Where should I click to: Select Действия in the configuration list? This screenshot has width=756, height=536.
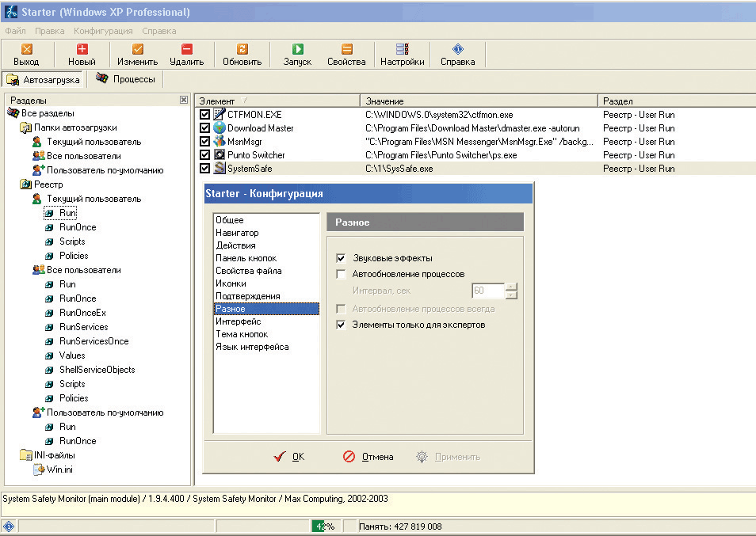266,245
